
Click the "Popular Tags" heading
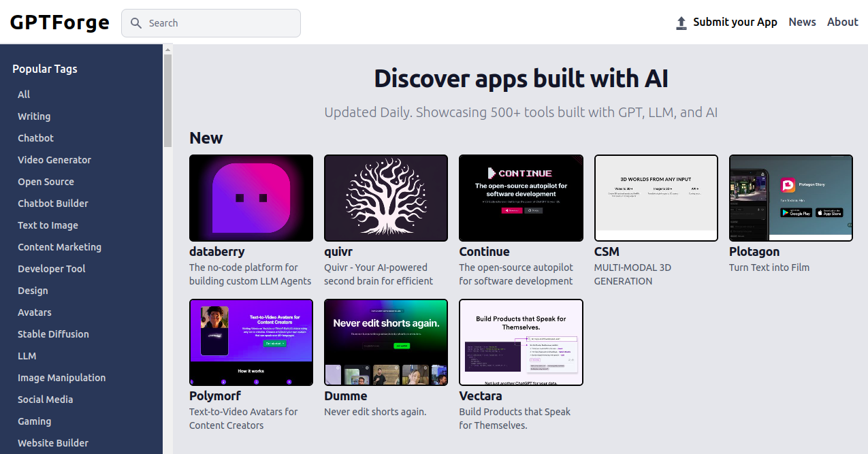tap(45, 69)
